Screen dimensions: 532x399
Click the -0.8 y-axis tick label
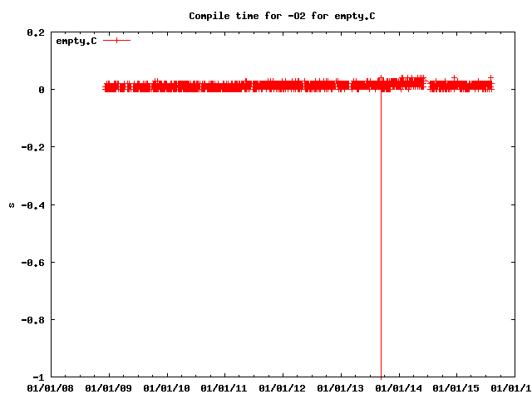33,319
